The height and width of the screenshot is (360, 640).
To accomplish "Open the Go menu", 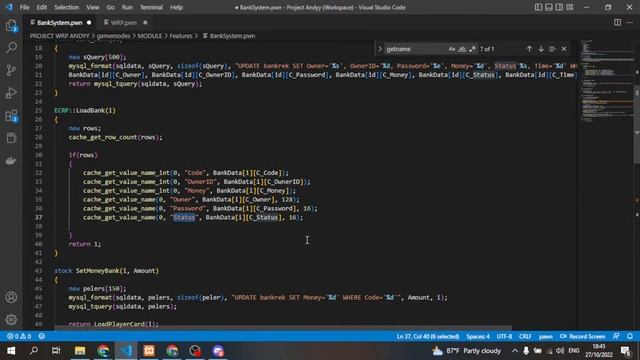I will click(111, 7).
